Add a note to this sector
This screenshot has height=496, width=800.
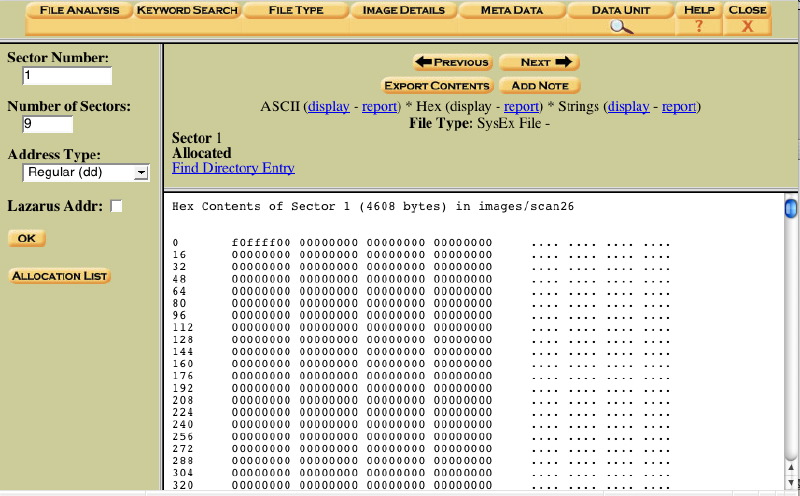tap(539, 86)
